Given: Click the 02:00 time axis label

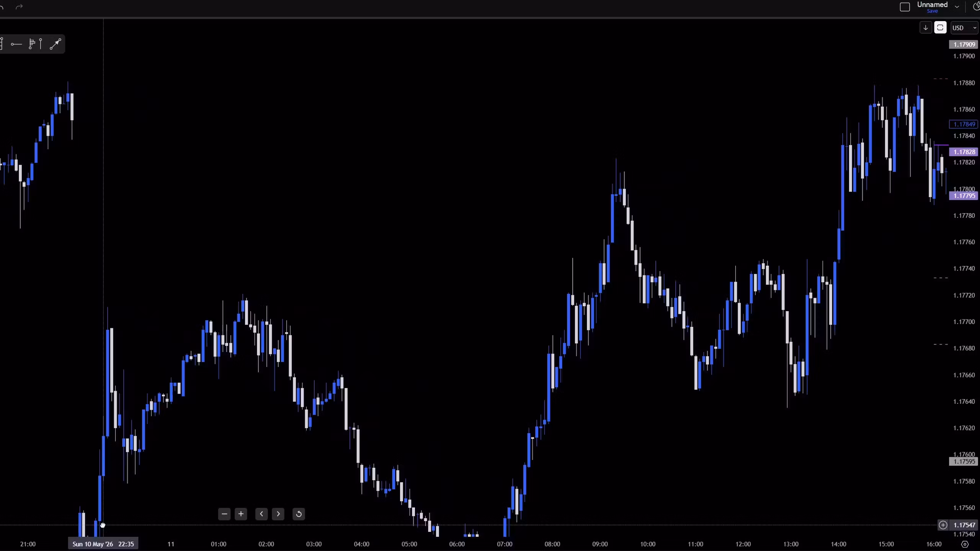Looking at the screenshot, I should (x=266, y=544).
